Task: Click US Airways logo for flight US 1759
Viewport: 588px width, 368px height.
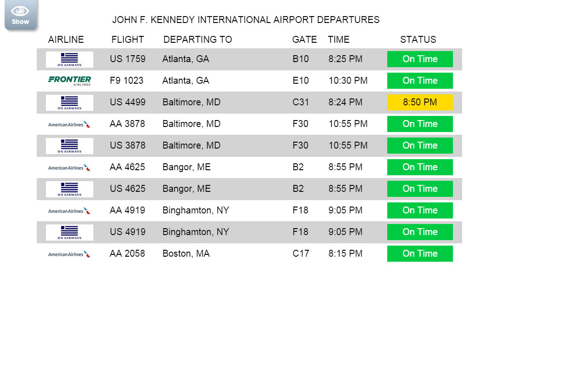Action: point(69,59)
